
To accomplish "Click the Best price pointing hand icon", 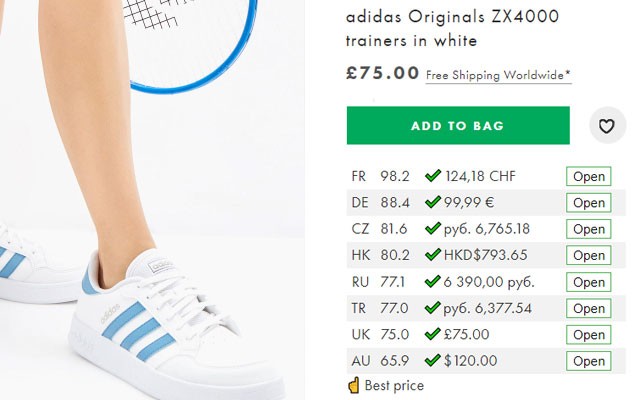I will (x=354, y=385).
